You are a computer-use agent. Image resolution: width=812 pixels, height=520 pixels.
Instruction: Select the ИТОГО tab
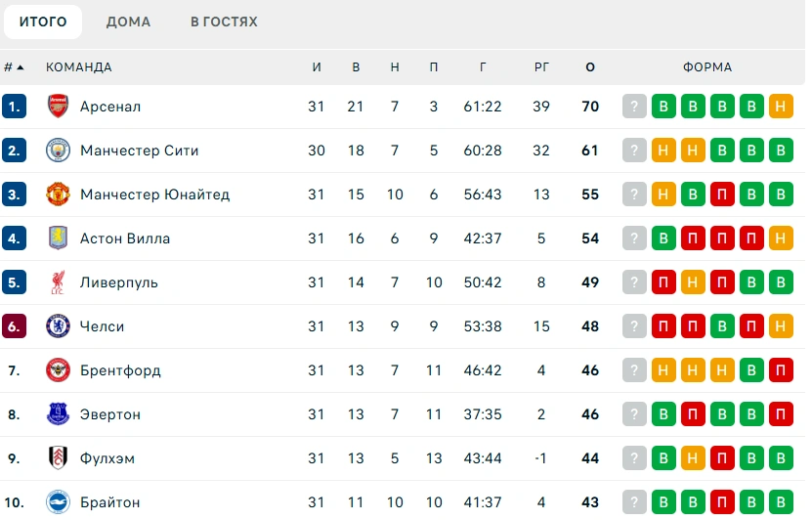point(43,22)
